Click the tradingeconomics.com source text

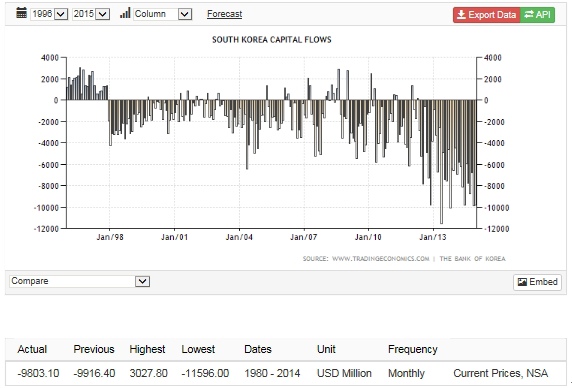(366, 259)
